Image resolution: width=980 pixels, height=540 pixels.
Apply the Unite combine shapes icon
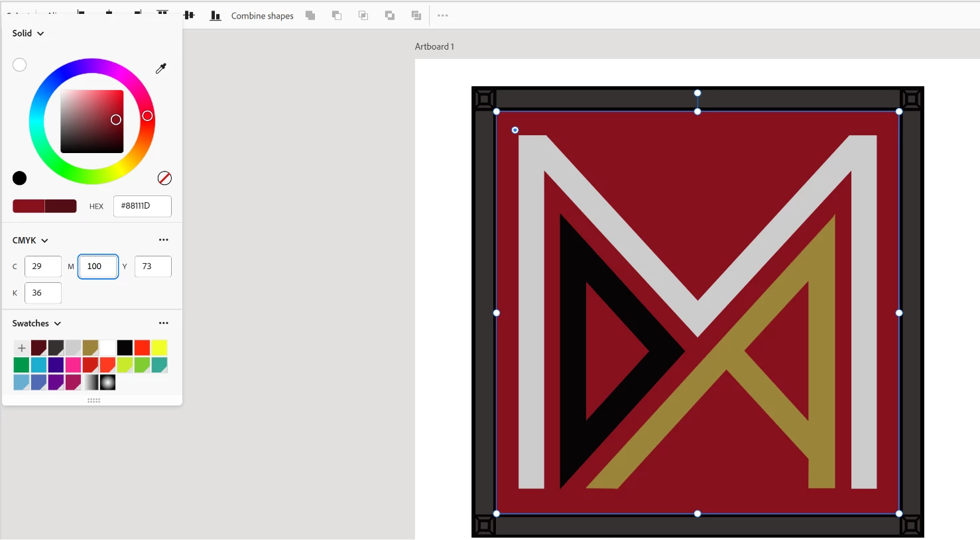coord(310,15)
